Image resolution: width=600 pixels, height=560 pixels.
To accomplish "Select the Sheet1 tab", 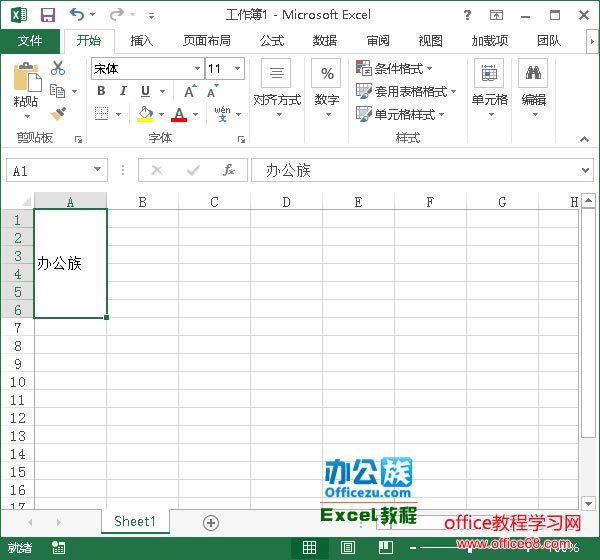I will pos(135,521).
